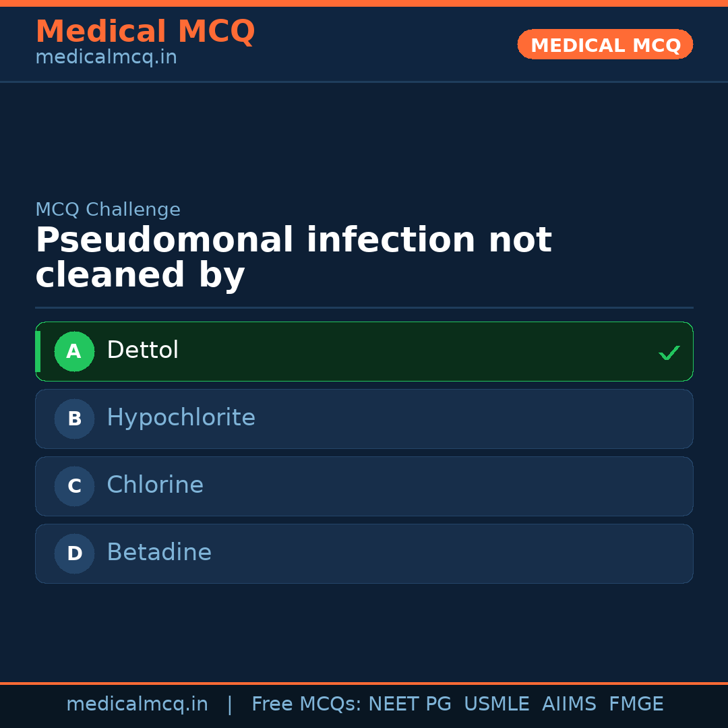Select the circular A badge beside Dettol
Image resolution: width=728 pixels, height=728 pixels.
[x=74, y=351]
